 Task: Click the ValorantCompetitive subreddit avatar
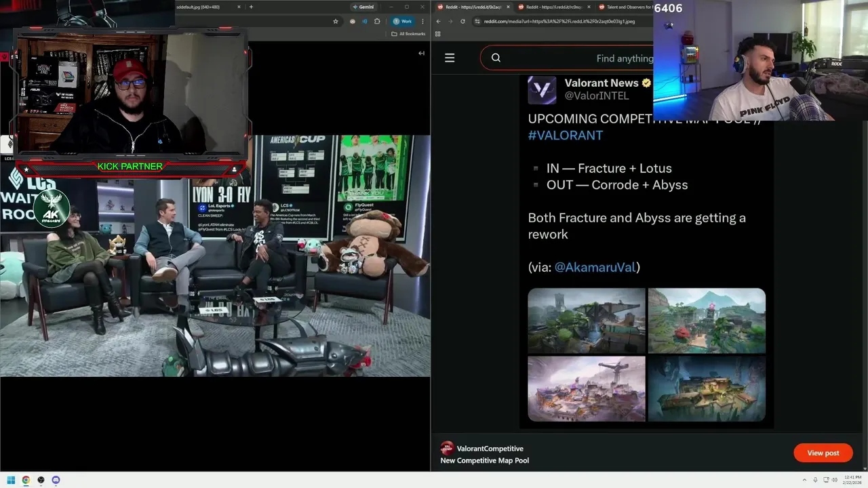(447, 448)
